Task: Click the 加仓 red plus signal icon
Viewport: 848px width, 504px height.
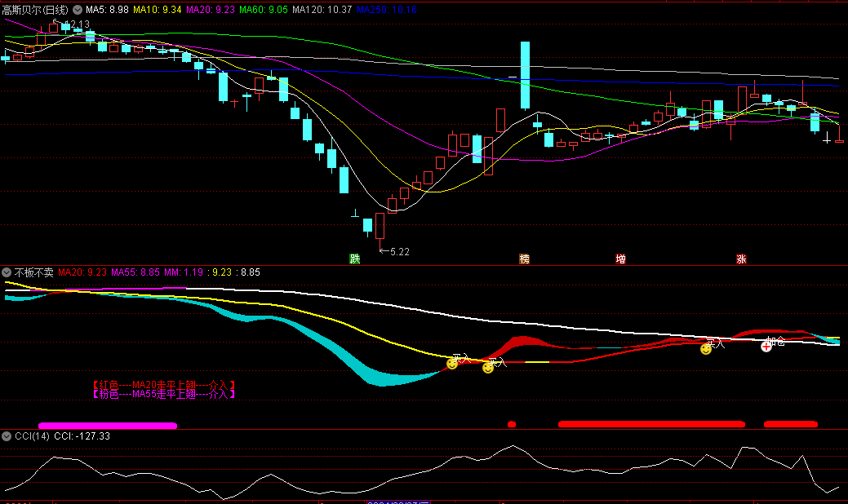Action: 766,346
